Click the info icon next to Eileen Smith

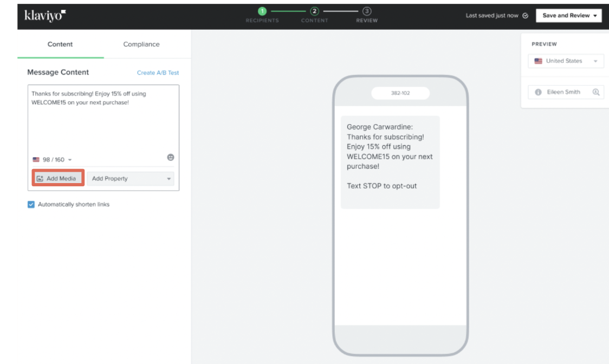(538, 92)
